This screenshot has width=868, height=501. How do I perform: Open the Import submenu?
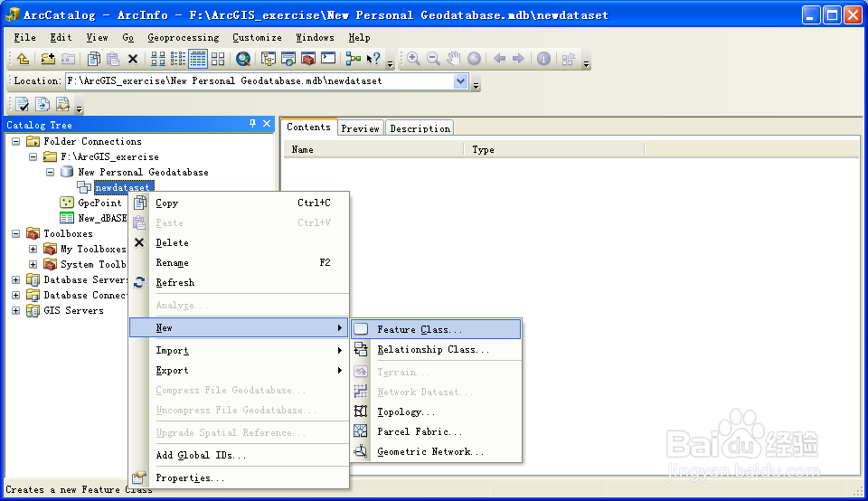pyautogui.click(x=239, y=350)
